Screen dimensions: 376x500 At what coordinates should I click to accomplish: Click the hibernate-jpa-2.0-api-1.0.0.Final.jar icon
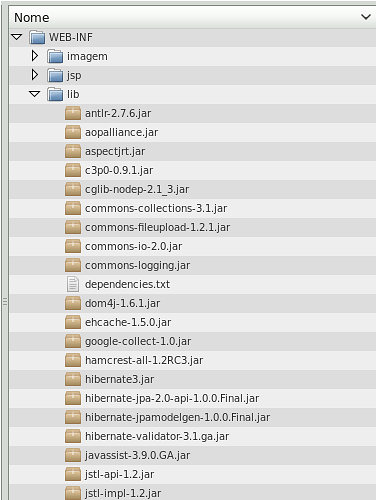(73, 398)
